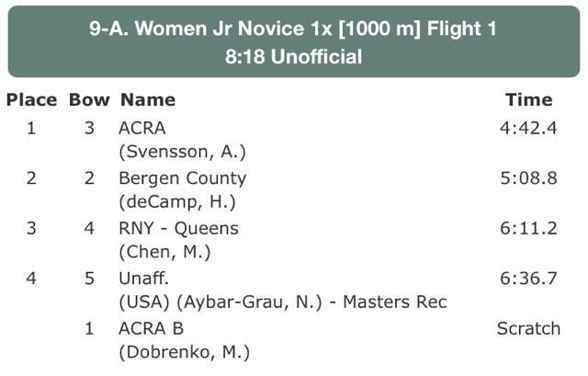
Task: Select the ACRA entry in first place
Action: (x=142, y=128)
